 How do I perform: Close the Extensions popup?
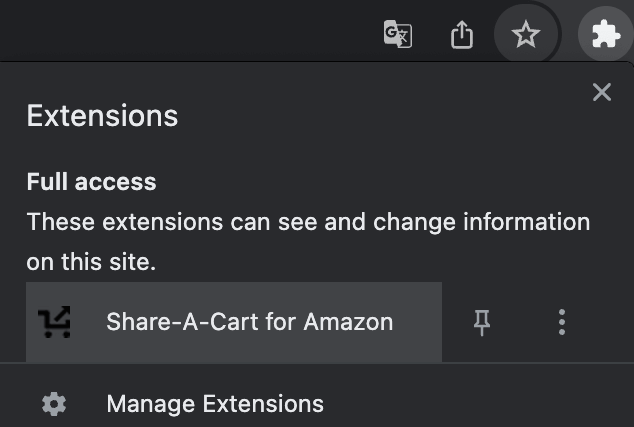coord(601,93)
